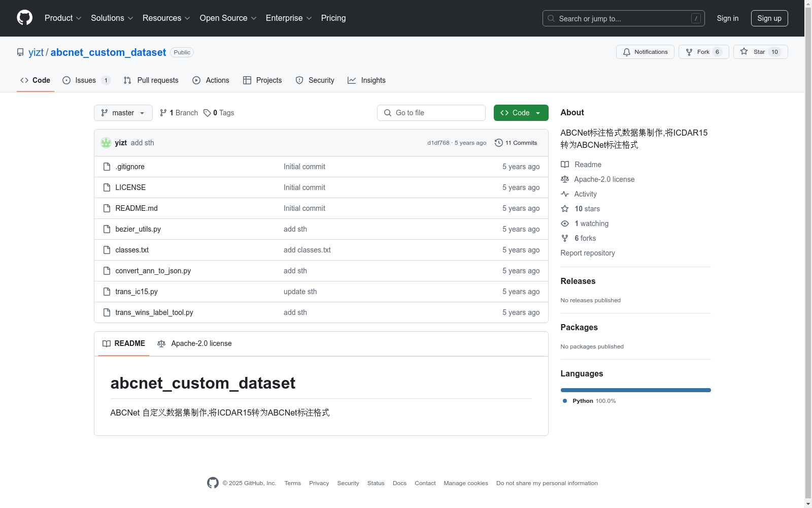Open commit d1df768
Screen dimensions: 812x508
[x=438, y=143]
